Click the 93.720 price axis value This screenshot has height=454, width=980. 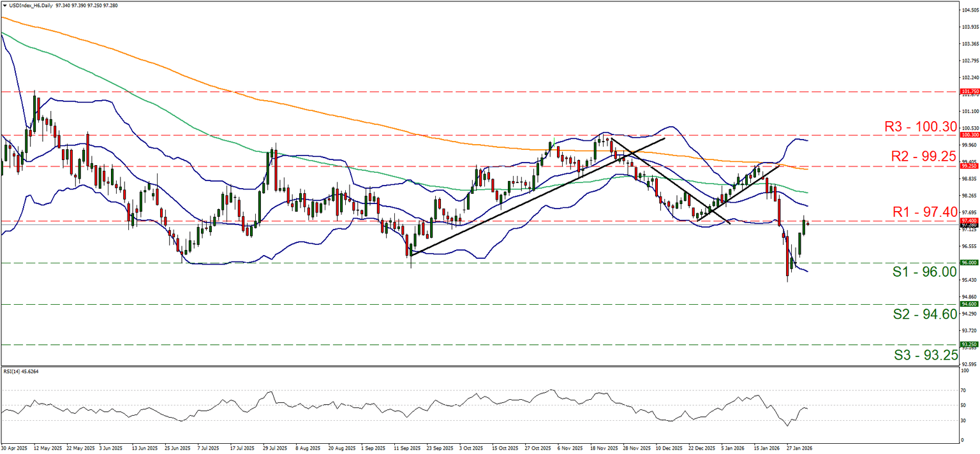coord(970,330)
